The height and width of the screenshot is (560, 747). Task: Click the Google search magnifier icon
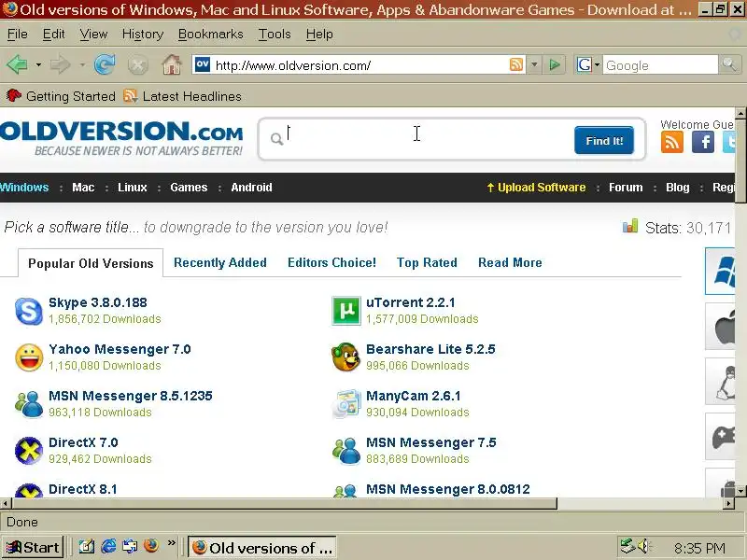(729, 64)
